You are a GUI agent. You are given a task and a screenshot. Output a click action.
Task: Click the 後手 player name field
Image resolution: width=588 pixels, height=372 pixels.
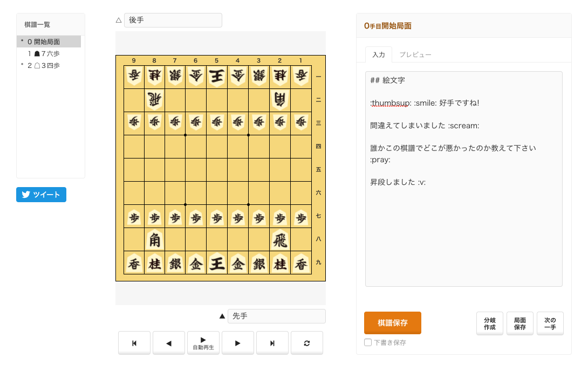pyautogui.click(x=173, y=20)
